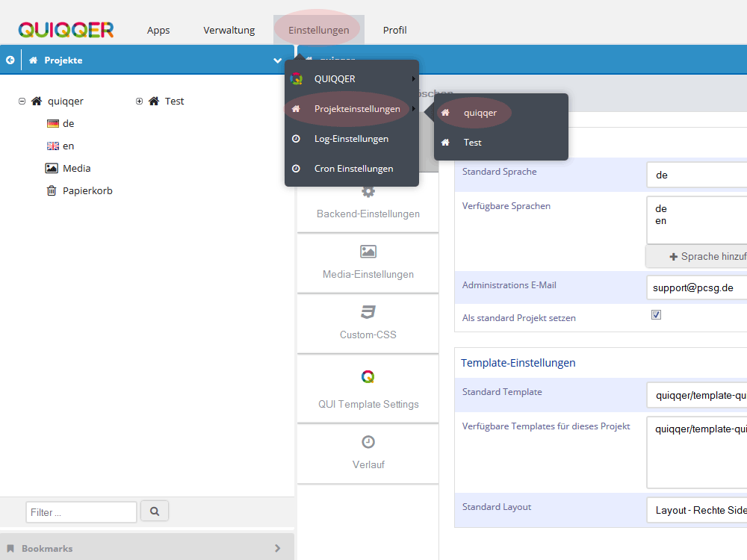Click house icon beside quiqqer in submenu
The image size is (747, 560).
point(445,113)
